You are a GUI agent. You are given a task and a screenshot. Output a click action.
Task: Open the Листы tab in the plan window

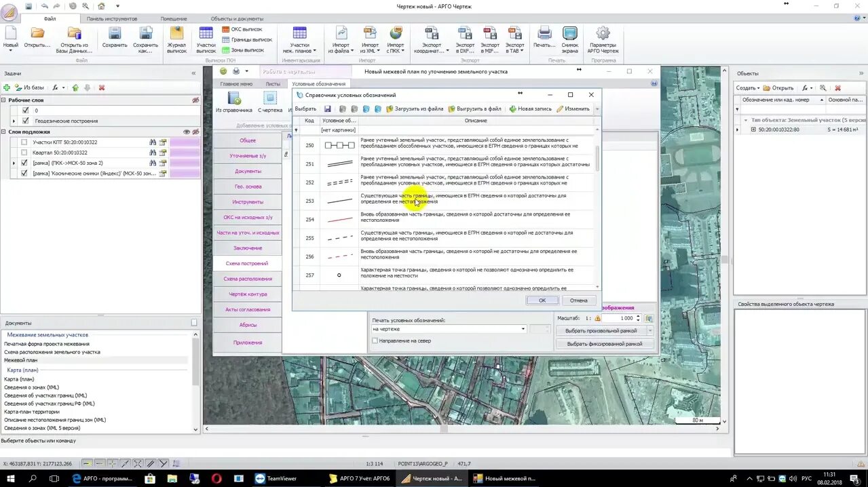[273, 83]
